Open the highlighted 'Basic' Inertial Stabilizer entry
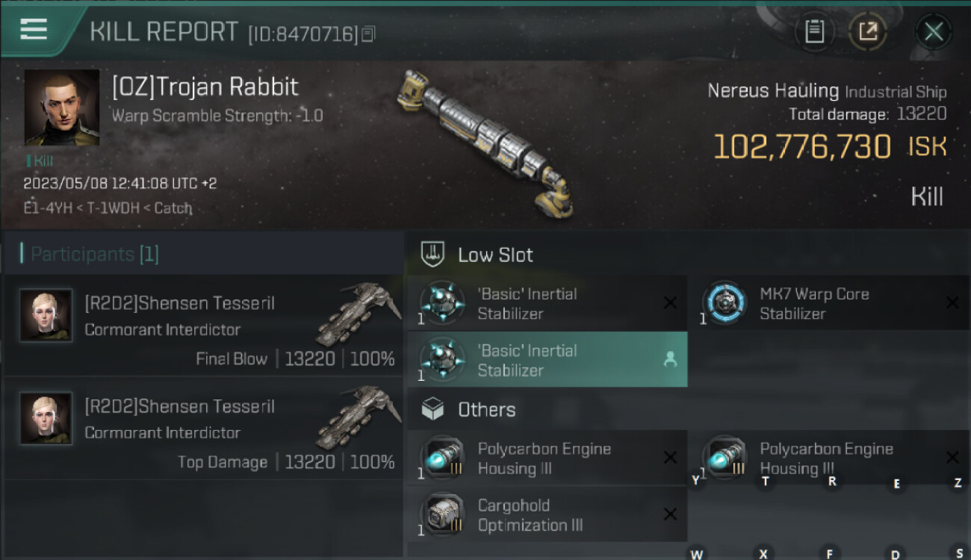 click(547, 359)
